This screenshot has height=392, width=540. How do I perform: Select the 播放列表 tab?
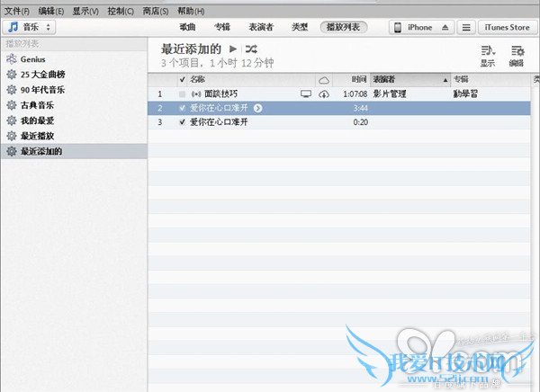[x=344, y=27]
